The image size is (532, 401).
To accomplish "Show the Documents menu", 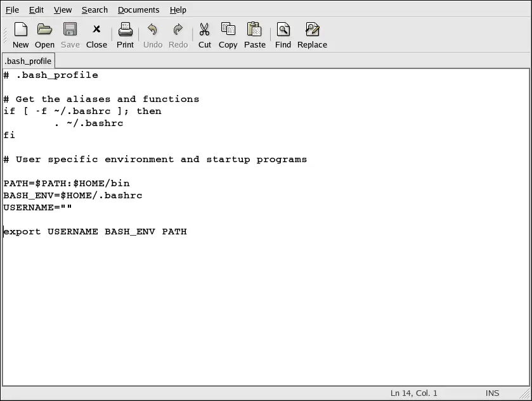I will coord(138,10).
